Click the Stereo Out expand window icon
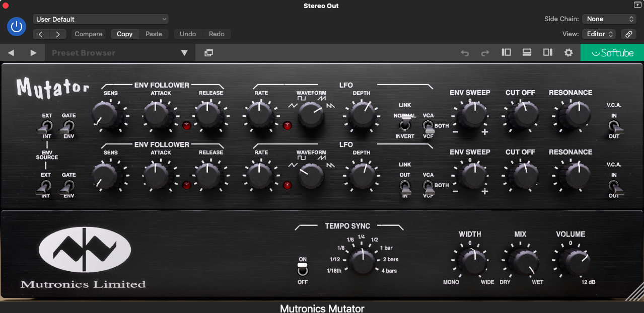This screenshot has height=313, width=644. (x=637, y=5)
